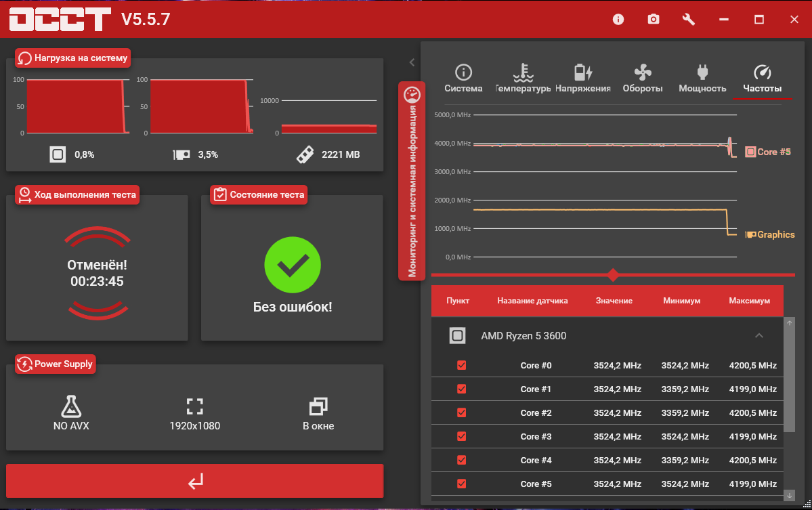Screen dimensions: 812x510
Task: Click the red return arrow button
Action: pyautogui.click(x=195, y=481)
